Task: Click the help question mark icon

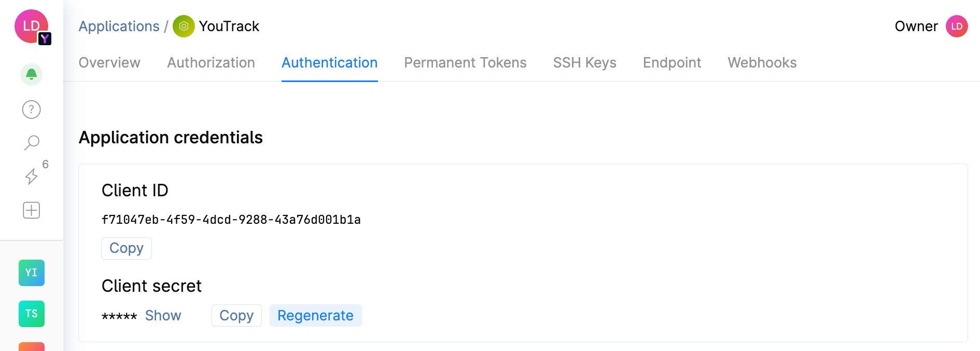Action: (x=31, y=109)
